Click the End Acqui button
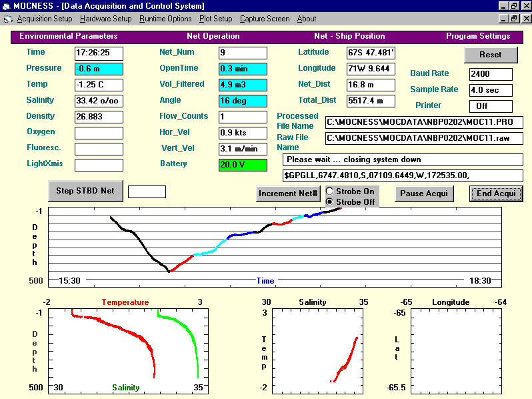The image size is (532, 399). point(496,193)
